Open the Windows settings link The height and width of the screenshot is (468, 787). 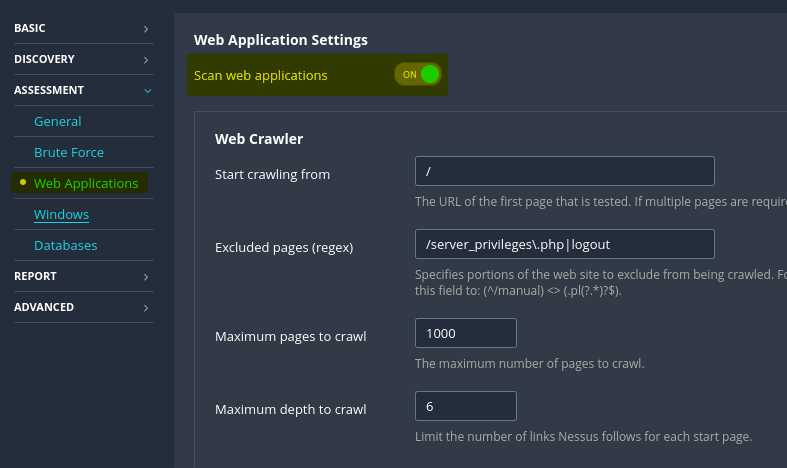point(61,215)
